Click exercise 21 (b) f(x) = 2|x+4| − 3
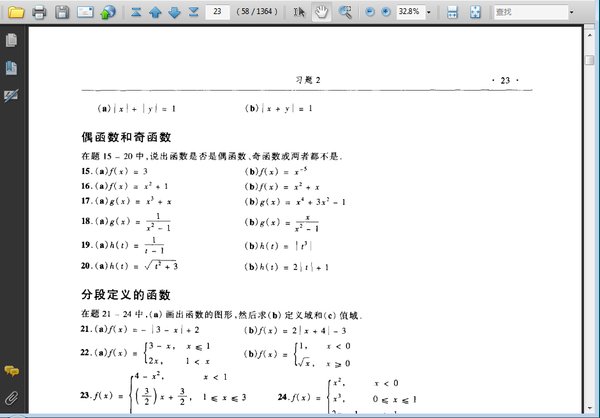Screen dimensions: 600x418 [x=295, y=331]
